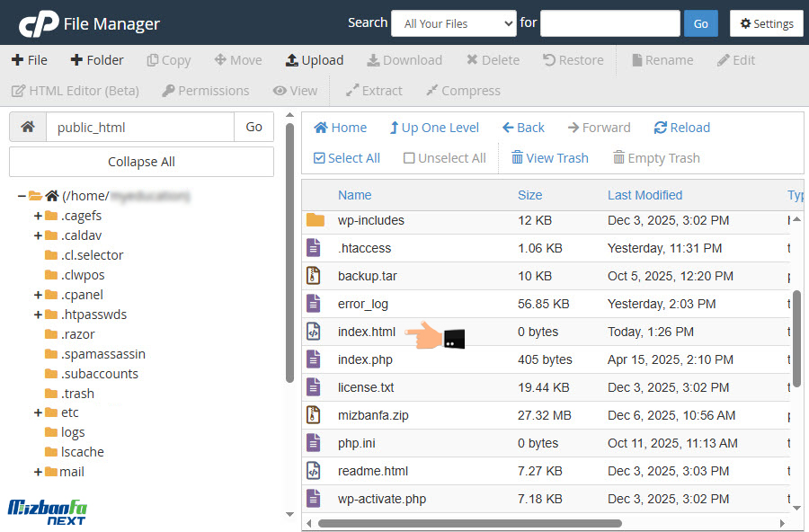This screenshot has width=809, height=532.
Task: Open the Settings button
Action: click(x=766, y=23)
